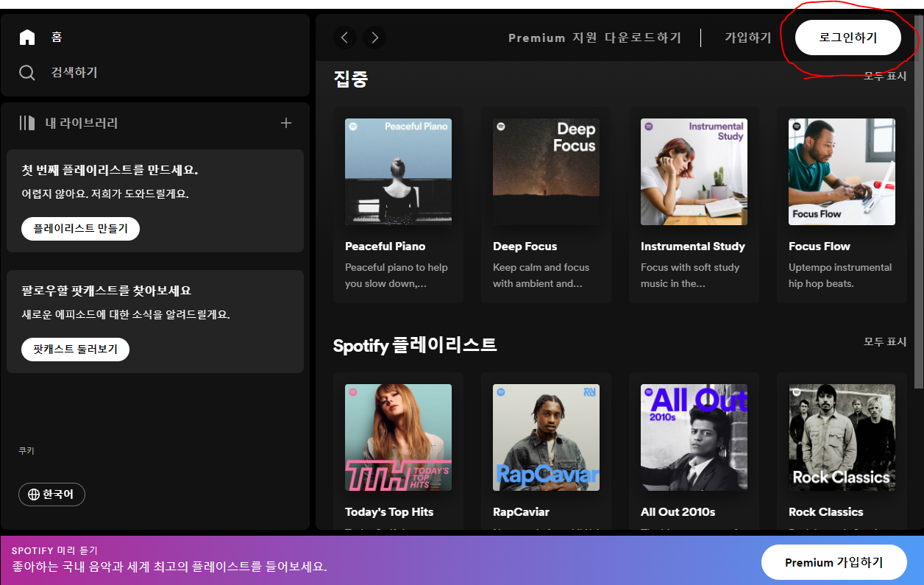This screenshot has height=585, width=924.
Task: Open the Peaceful Piano cover thumbnail
Action: pyautogui.click(x=398, y=171)
